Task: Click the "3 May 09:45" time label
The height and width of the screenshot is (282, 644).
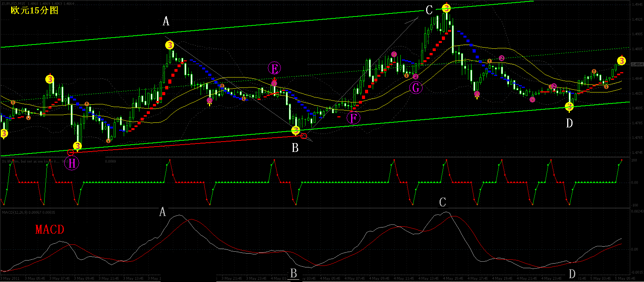Action: (84, 279)
